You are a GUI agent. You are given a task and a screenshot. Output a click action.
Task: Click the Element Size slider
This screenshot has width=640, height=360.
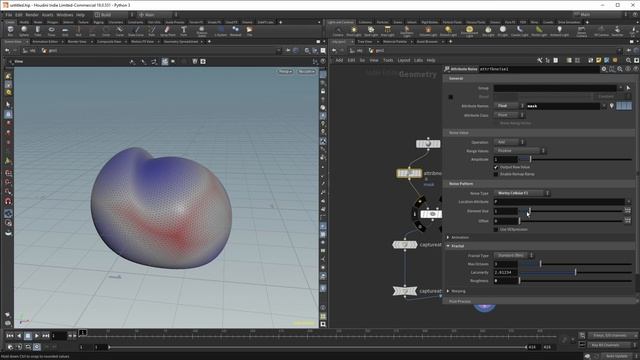571,211
